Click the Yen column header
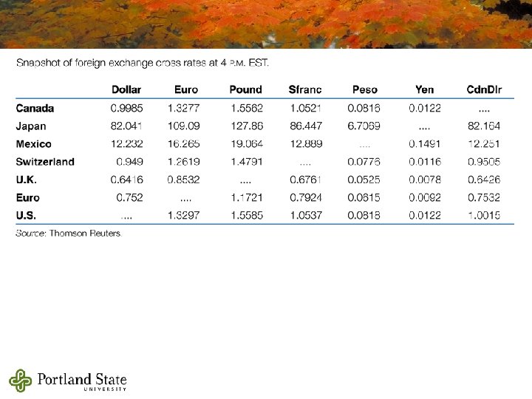 click(x=425, y=89)
